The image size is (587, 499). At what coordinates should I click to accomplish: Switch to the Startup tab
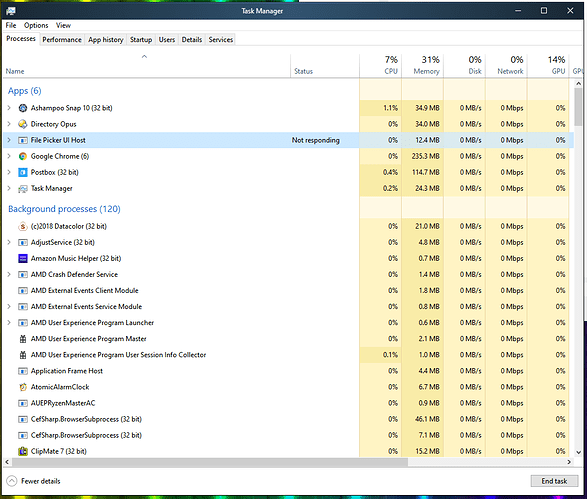(141, 40)
